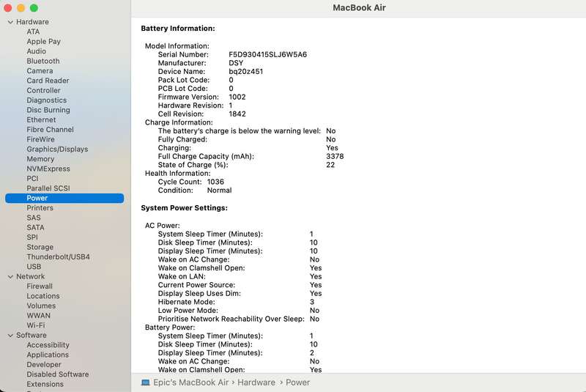Viewport: 586px width, 392px height.
Task: Click the laptop icon in path bar
Action: pos(145,382)
